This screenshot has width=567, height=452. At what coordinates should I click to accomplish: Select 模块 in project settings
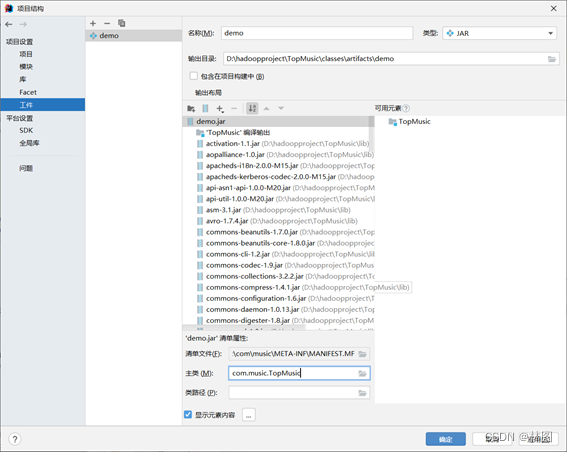[x=26, y=67]
